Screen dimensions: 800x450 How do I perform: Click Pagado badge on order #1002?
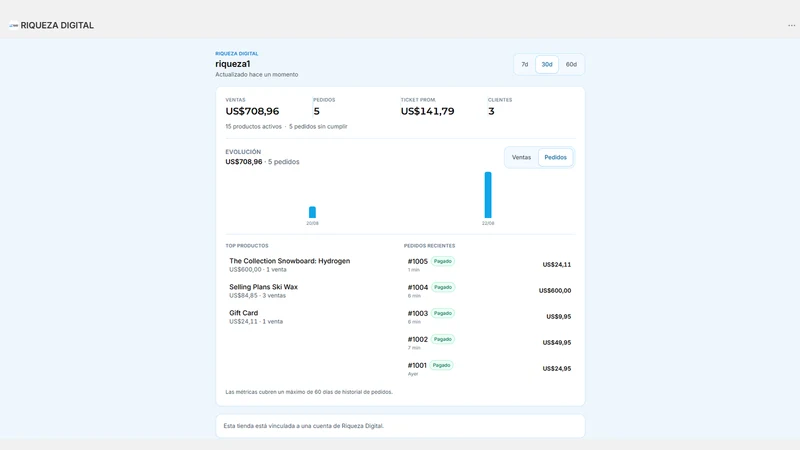443,339
